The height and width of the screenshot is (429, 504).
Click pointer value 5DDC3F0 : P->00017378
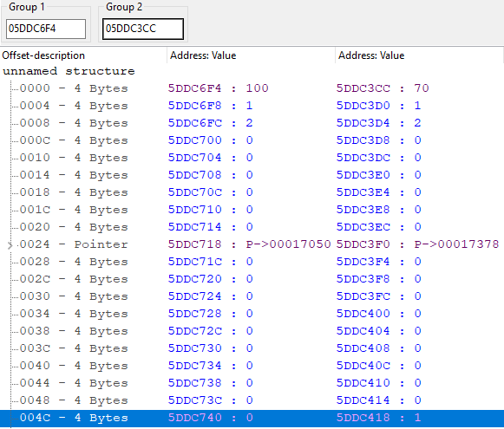click(417, 244)
